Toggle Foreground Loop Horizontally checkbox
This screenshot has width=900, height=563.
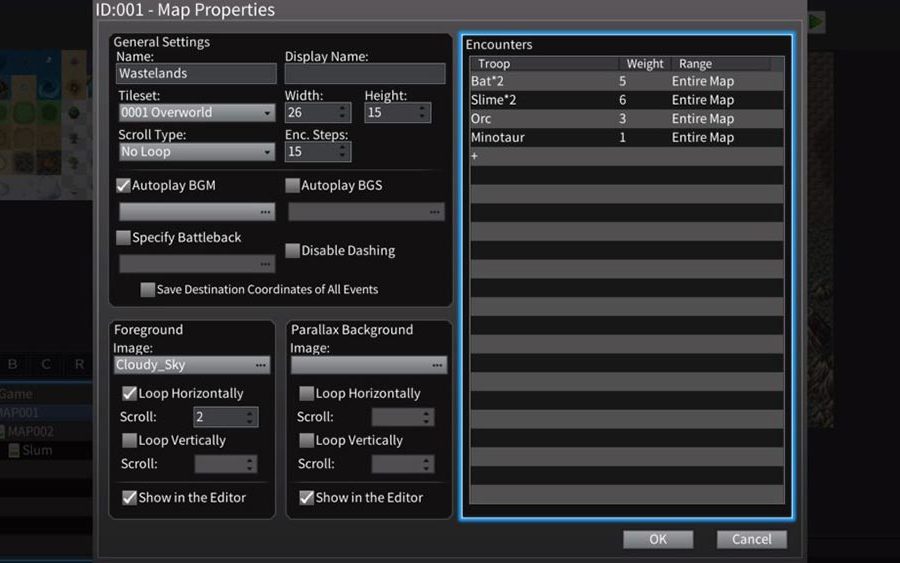[129, 394]
